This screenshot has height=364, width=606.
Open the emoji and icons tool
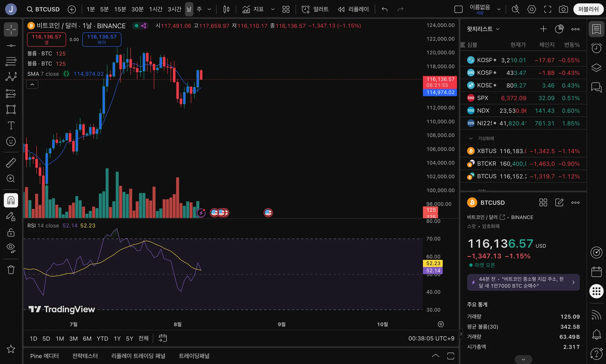tap(11, 142)
